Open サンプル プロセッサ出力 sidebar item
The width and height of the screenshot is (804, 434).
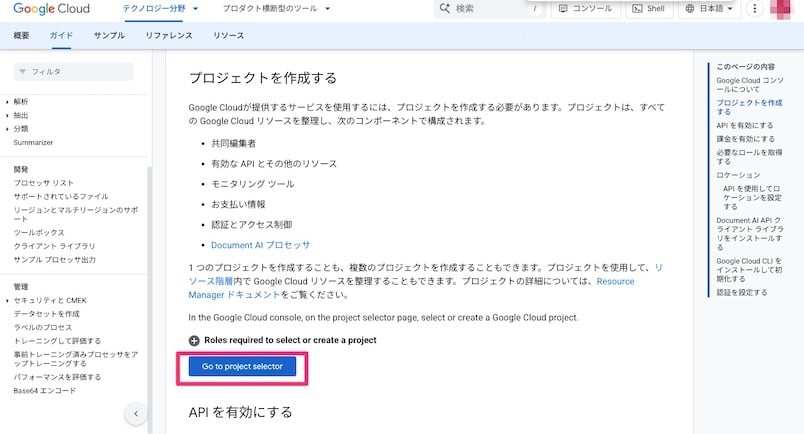point(54,260)
